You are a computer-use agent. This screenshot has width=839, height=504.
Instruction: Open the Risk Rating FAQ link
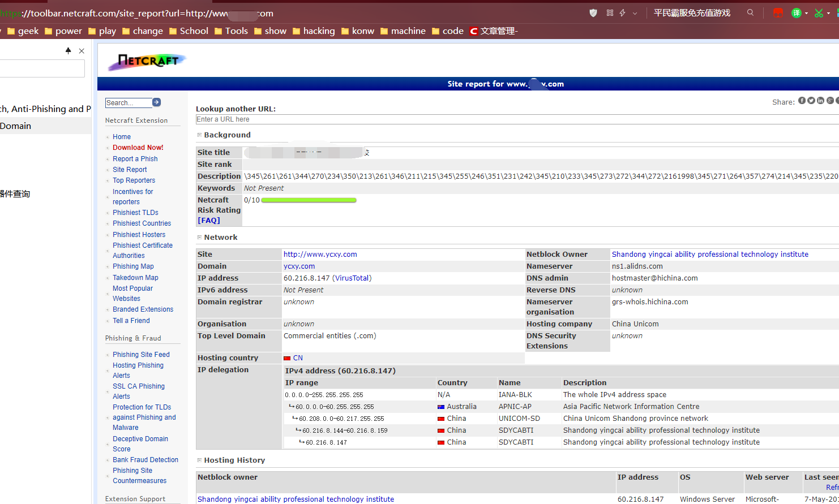[x=209, y=220]
